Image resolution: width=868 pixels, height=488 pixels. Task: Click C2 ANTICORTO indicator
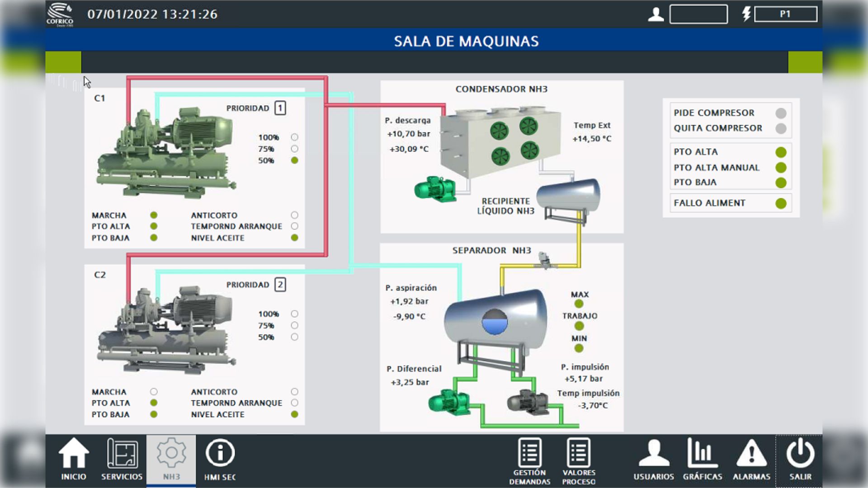pos(295,392)
